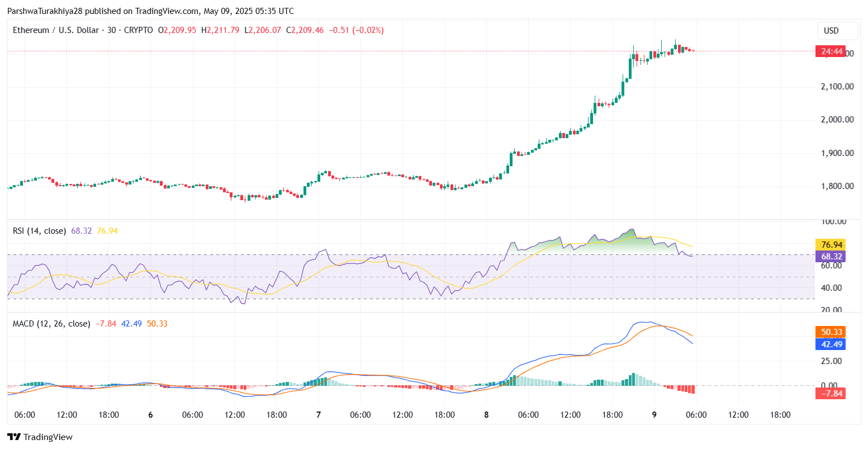Select the purple 68.32 RSI value tag

pyautogui.click(x=830, y=257)
